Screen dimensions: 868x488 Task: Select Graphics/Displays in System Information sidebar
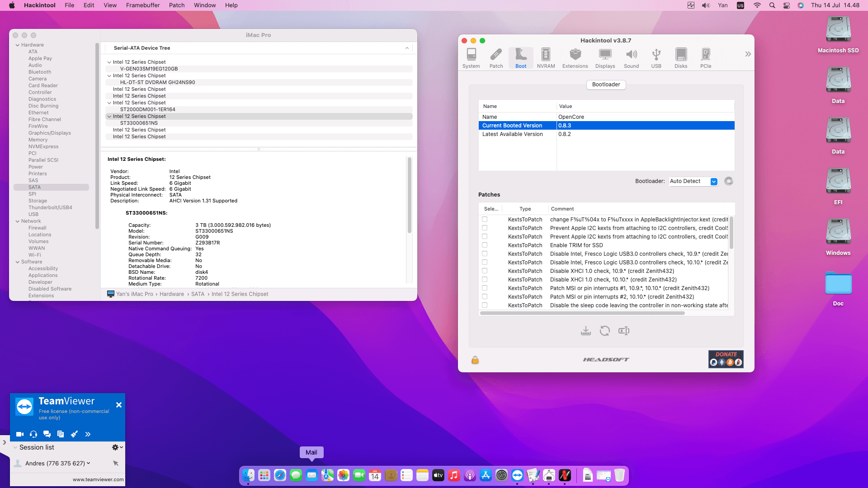point(50,133)
